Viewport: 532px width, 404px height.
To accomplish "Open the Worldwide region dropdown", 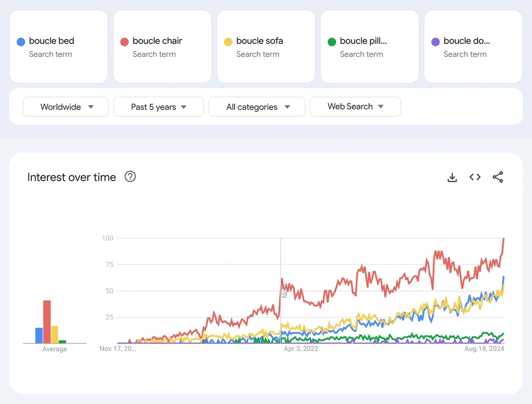I will tap(66, 107).
